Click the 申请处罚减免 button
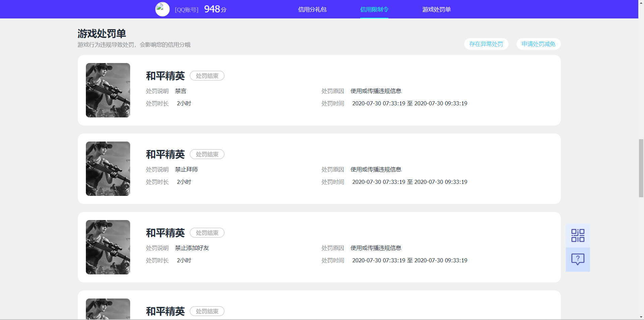Screen dimensions: 644x320 click(538, 44)
